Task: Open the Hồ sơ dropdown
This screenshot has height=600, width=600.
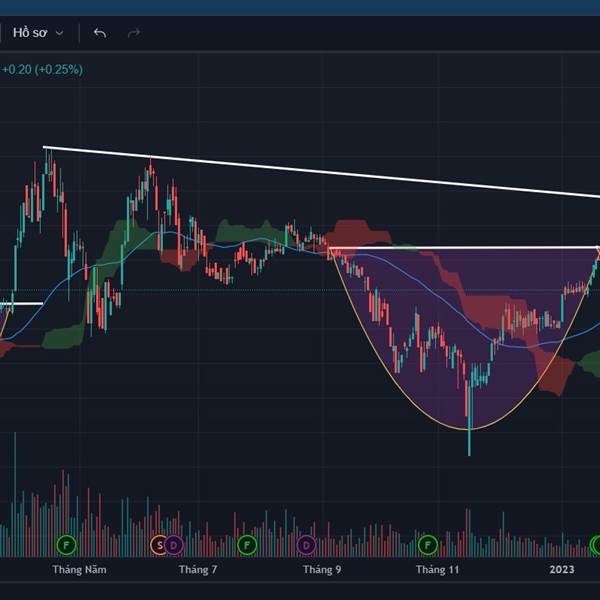Action: (x=38, y=33)
